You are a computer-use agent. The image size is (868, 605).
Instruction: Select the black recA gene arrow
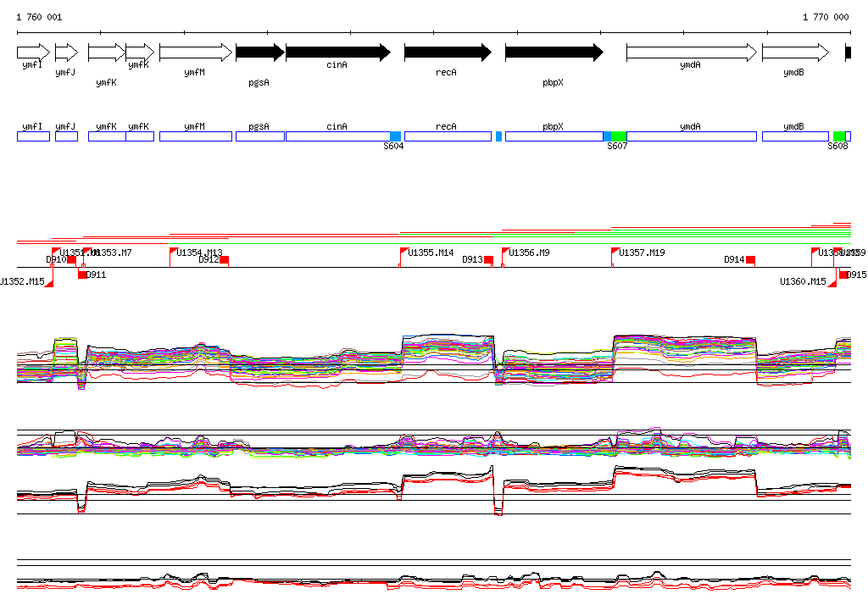[448, 53]
